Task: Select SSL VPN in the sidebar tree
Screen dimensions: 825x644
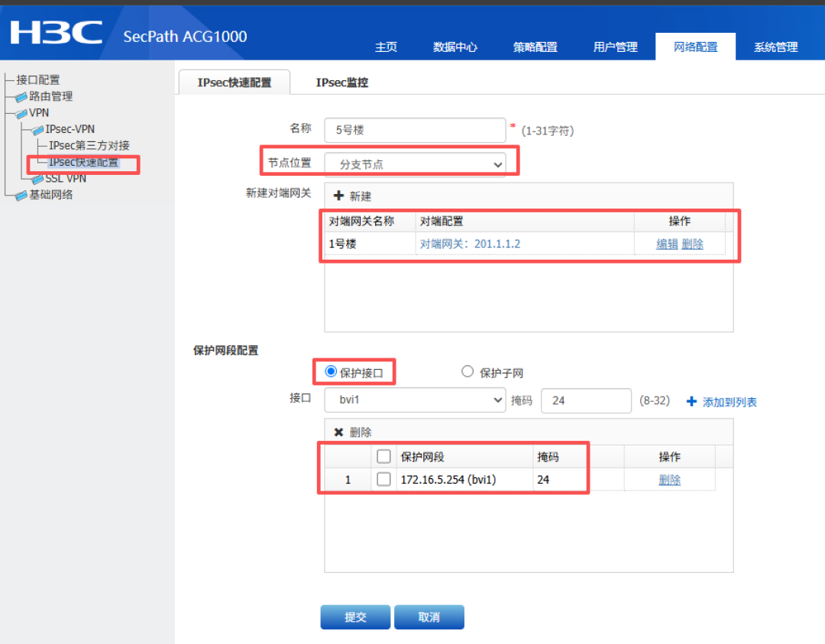Action: 66,178
